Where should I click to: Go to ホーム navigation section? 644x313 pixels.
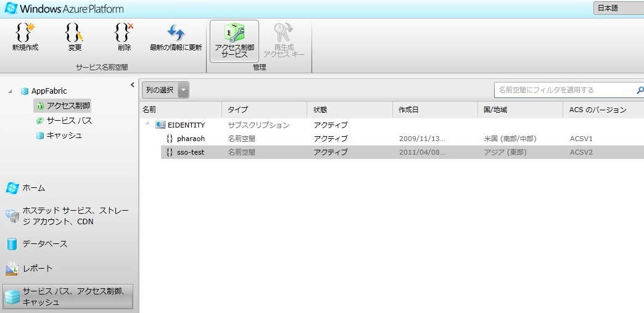(x=34, y=188)
